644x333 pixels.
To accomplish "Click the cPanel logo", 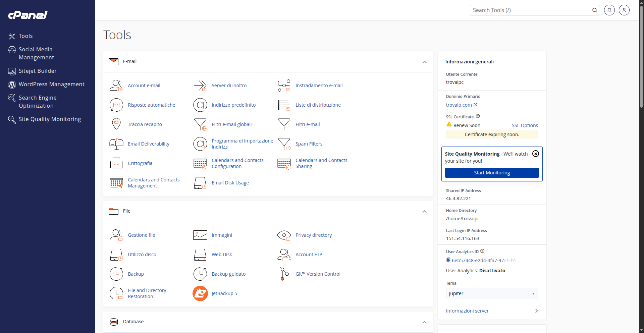I will coord(28,15).
